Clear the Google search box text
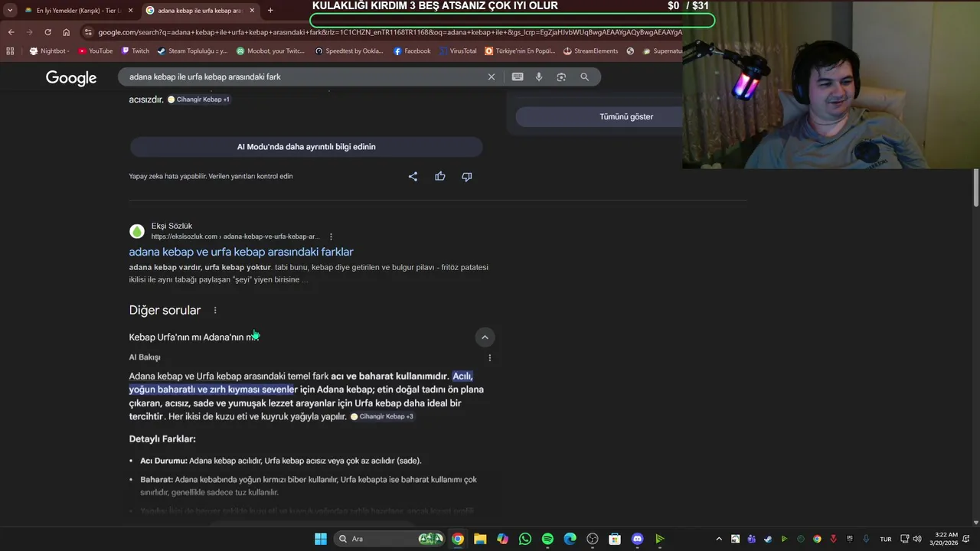The width and height of the screenshot is (980, 551). point(492,77)
